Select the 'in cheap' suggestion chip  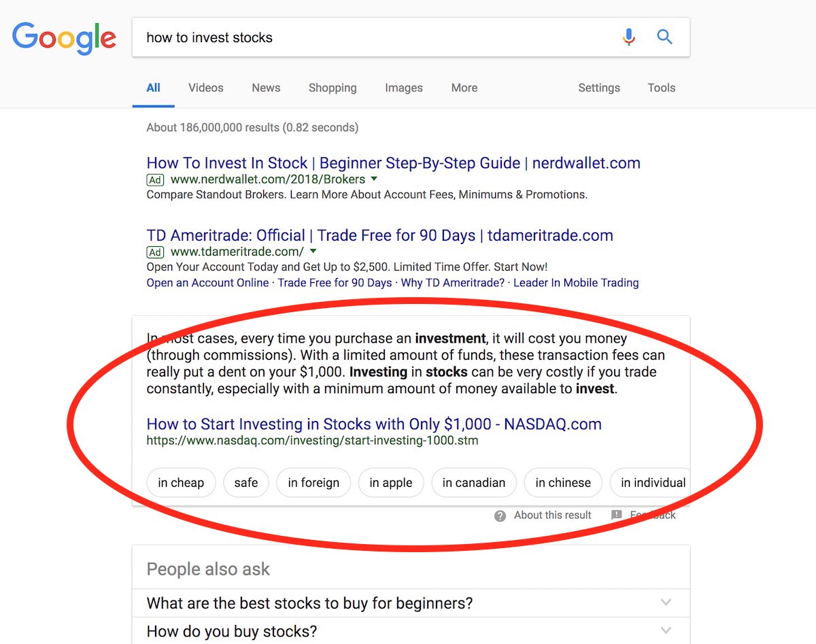coord(181,483)
